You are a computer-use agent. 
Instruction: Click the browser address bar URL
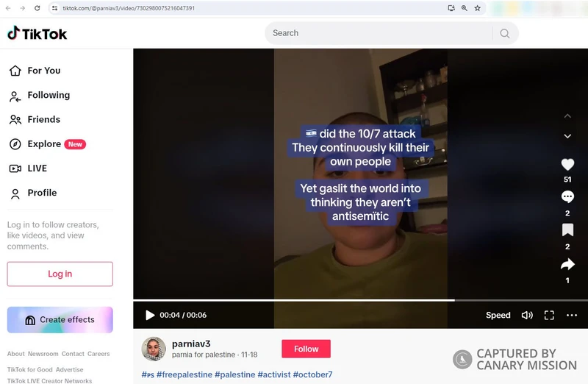[x=128, y=8]
